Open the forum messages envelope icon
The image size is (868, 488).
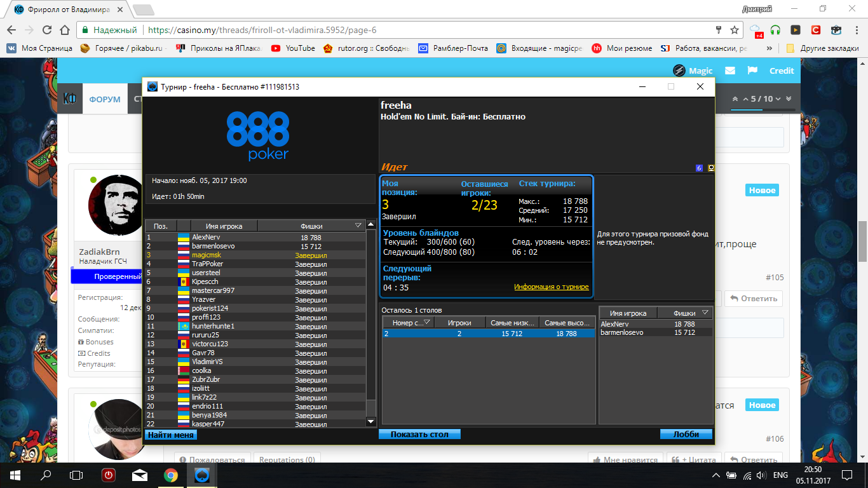(730, 71)
